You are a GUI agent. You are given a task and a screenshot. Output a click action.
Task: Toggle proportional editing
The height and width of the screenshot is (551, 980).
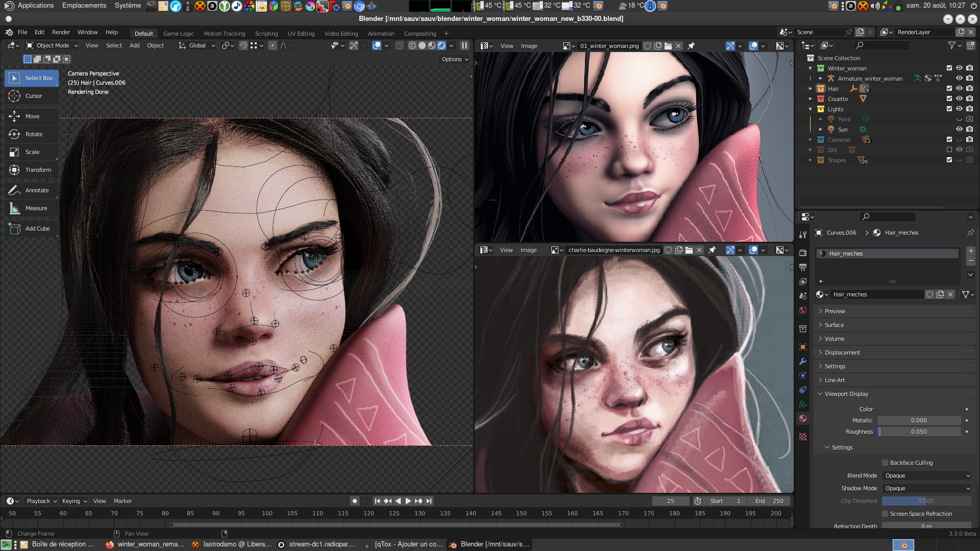pos(273,45)
